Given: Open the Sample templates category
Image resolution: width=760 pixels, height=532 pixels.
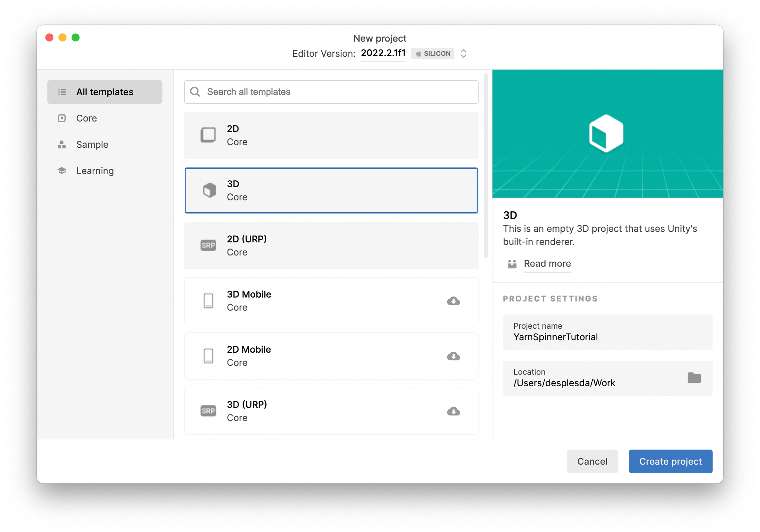Looking at the screenshot, I should 92,145.
